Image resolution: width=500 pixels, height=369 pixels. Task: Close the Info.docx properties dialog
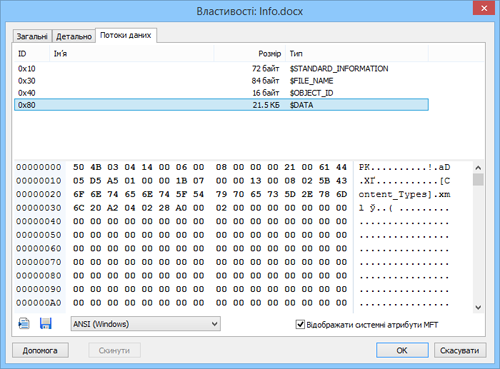(x=484, y=8)
